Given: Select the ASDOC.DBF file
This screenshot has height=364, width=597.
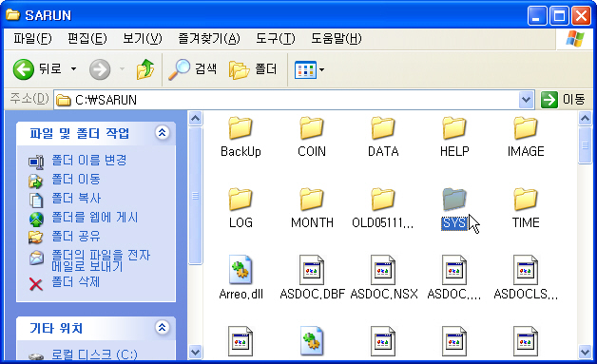Looking at the screenshot, I should point(312,278).
